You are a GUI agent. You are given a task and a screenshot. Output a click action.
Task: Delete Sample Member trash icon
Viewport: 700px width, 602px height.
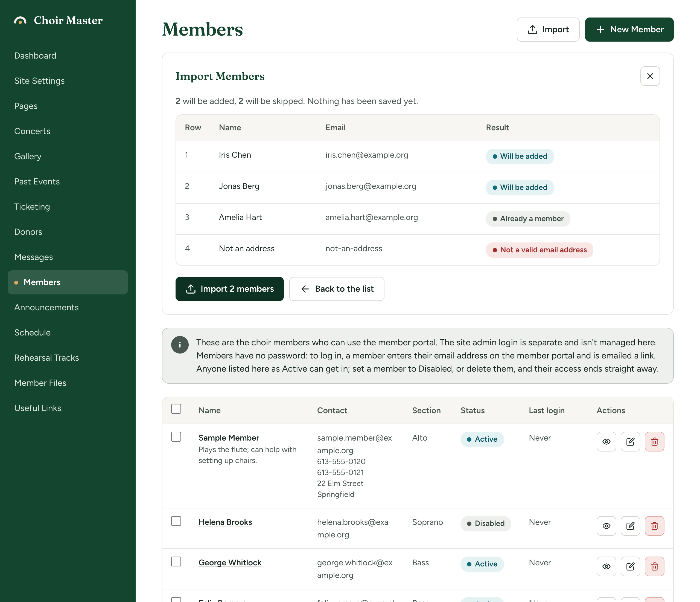click(654, 441)
